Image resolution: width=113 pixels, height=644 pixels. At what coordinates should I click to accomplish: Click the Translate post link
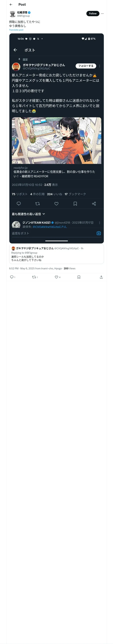tap(16, 30)
